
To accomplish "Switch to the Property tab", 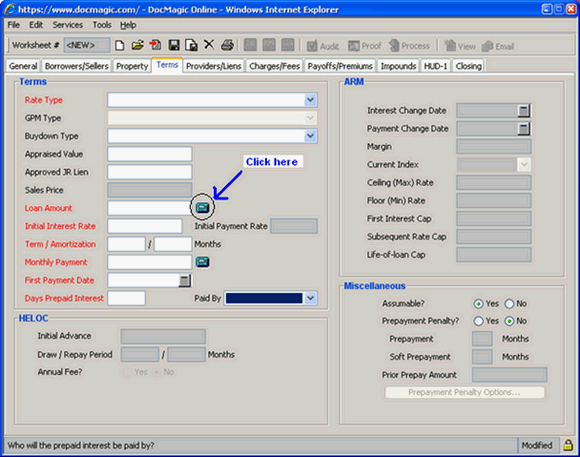I will [x=132, y=66].
